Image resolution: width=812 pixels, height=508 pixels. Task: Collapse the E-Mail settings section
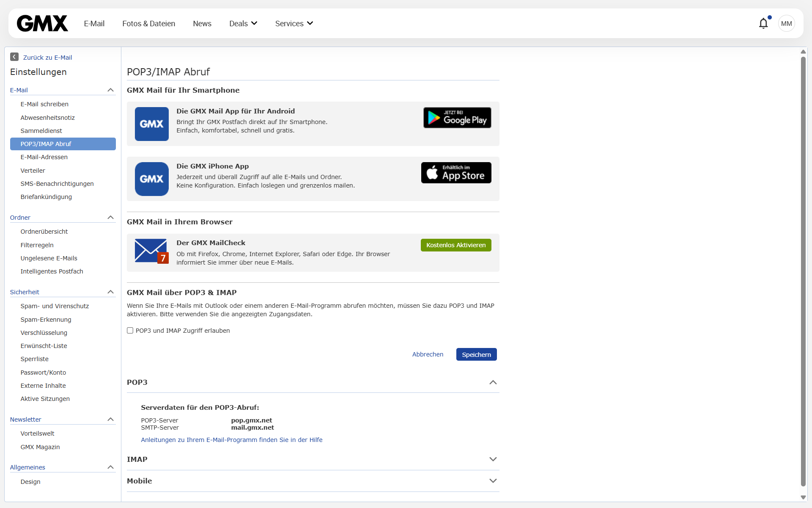tap(110, 90)
